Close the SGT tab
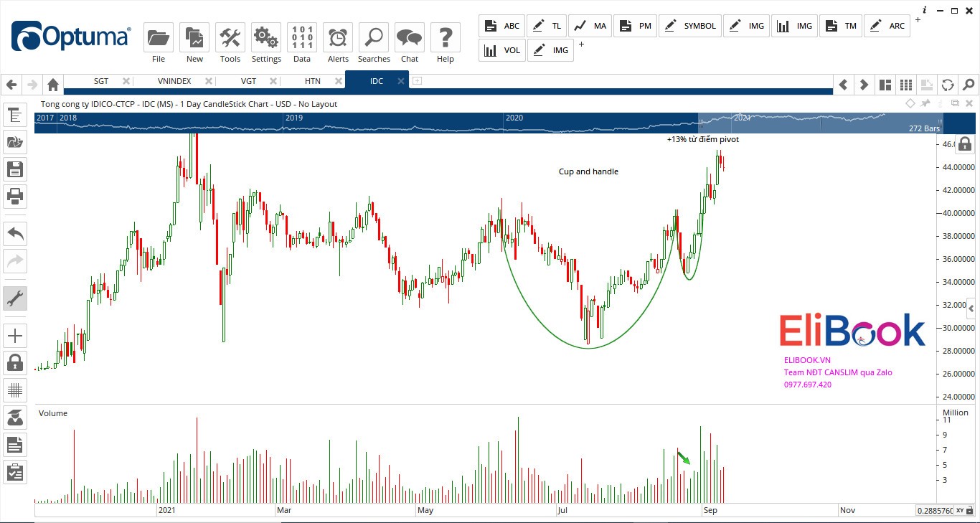Screen dimensions: 980x523 [126, 81]
